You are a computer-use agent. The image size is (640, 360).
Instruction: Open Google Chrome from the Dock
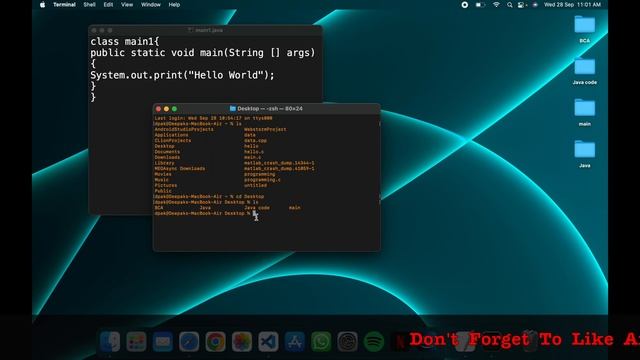pos(216,341)
